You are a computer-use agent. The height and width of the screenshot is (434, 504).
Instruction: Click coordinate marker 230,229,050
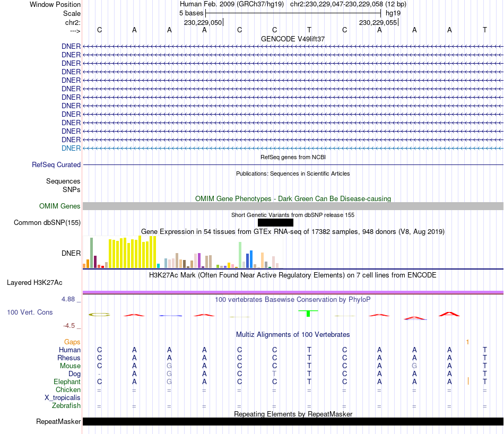(x=203, y=22)
